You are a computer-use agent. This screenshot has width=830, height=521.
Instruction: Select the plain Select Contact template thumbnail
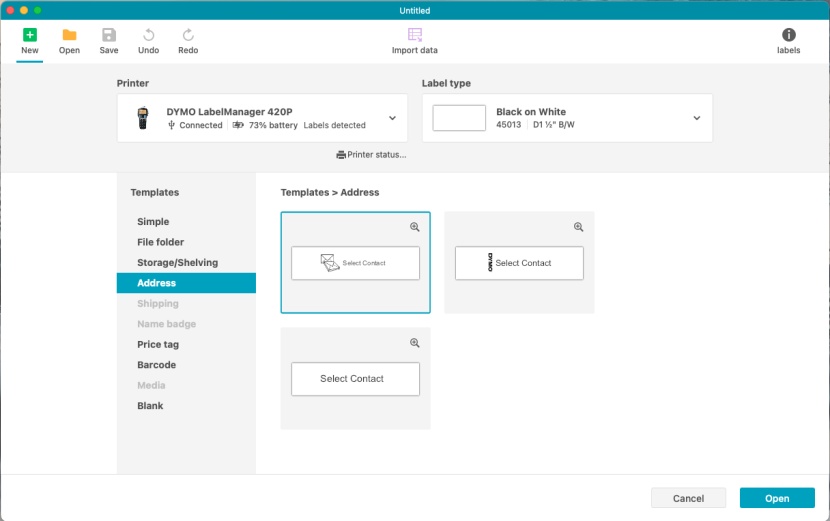355,380
